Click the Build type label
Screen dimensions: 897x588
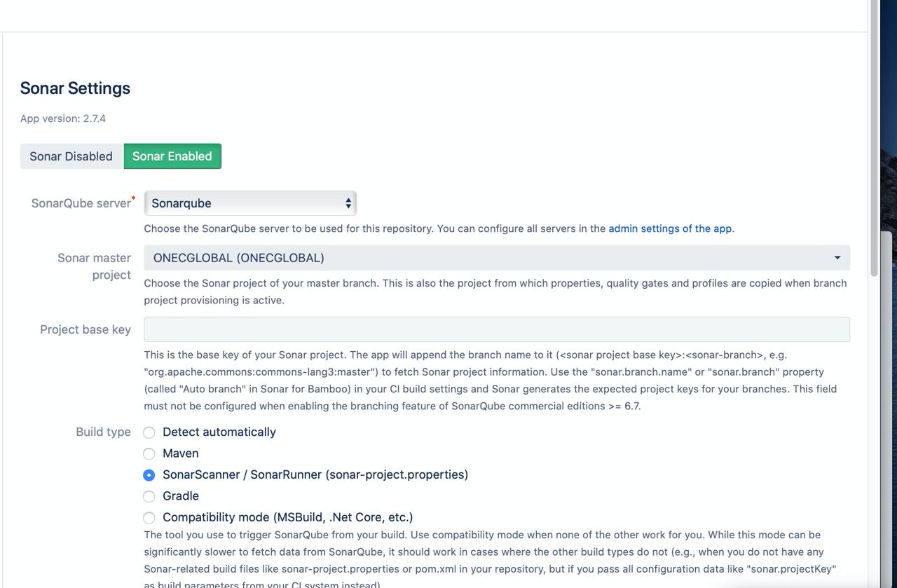[x=103, y=432]
